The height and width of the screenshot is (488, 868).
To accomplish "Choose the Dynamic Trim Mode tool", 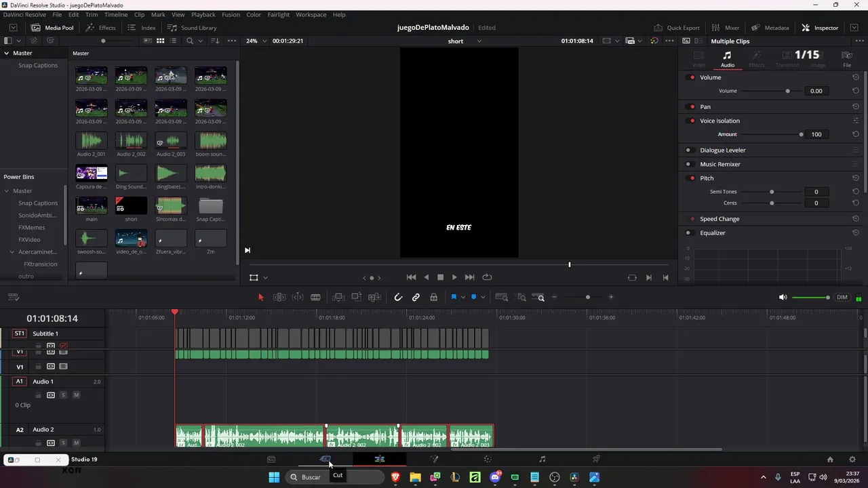I will click(298, 297).
